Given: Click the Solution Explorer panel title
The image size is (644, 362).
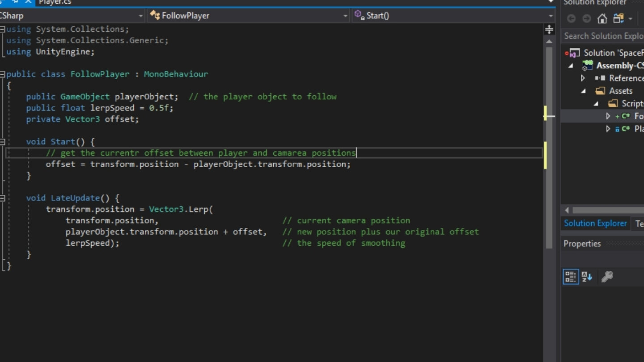Looking at the screenshot, I should click(x=595, y=3).
